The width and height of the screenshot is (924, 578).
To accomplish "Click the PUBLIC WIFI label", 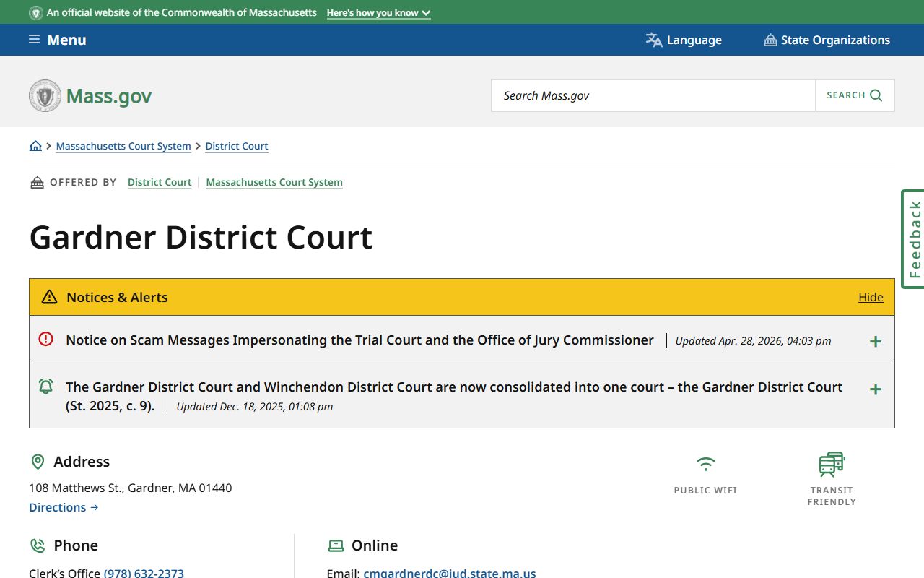I will [705, 490].
